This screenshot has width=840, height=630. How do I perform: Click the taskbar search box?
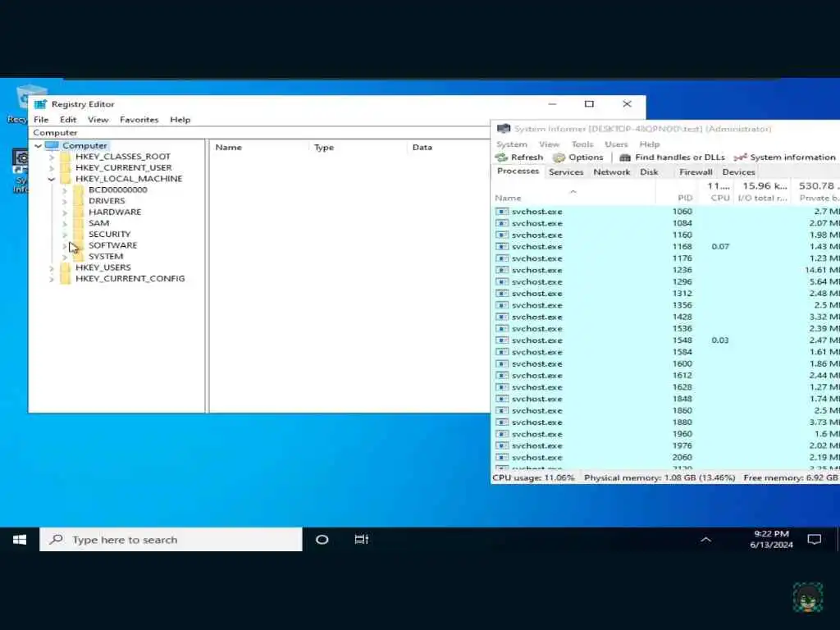point(171,540)
